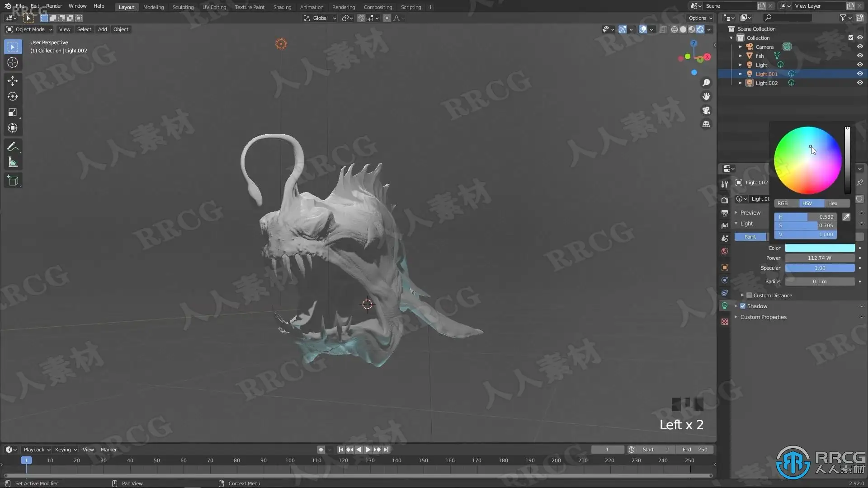Image resolution: width=868 pixels, height=488 pixels.
Task: Choose the Add Cube tool
Action: (x=13, y=181)
